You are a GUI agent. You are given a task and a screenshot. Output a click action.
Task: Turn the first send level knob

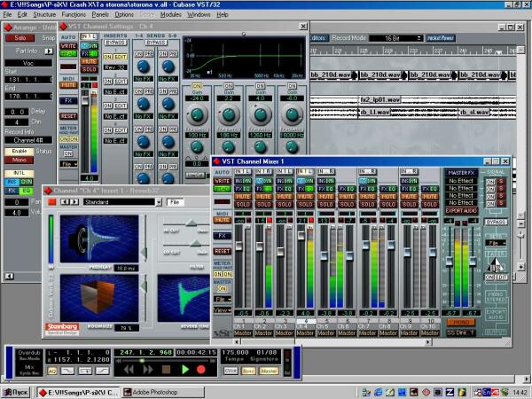[x=143, y=66]
